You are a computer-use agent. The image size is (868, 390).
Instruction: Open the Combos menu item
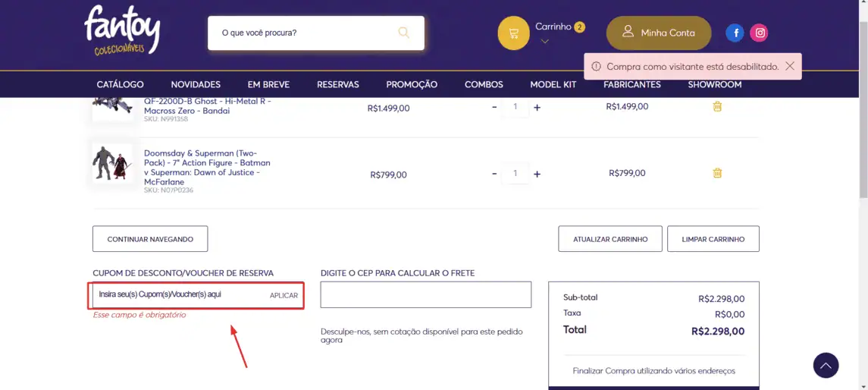click(484, 85)
